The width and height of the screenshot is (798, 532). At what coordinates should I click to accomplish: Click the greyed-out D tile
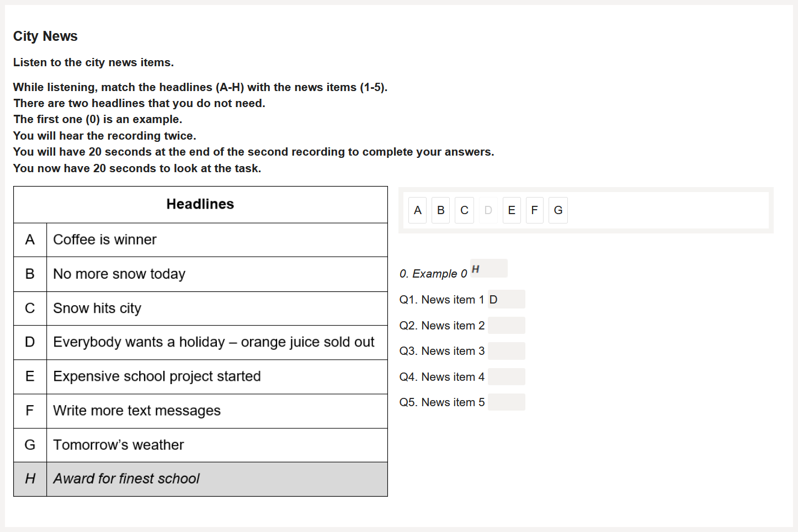[488, 210]
